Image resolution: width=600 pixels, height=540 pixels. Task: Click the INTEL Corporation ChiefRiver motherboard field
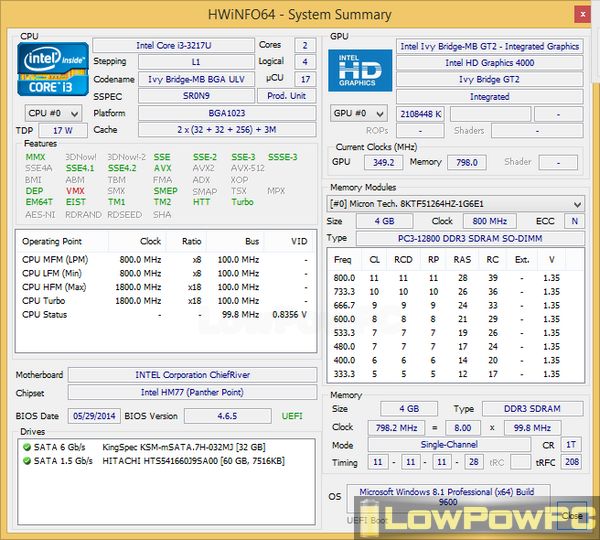tap(192, 375)
